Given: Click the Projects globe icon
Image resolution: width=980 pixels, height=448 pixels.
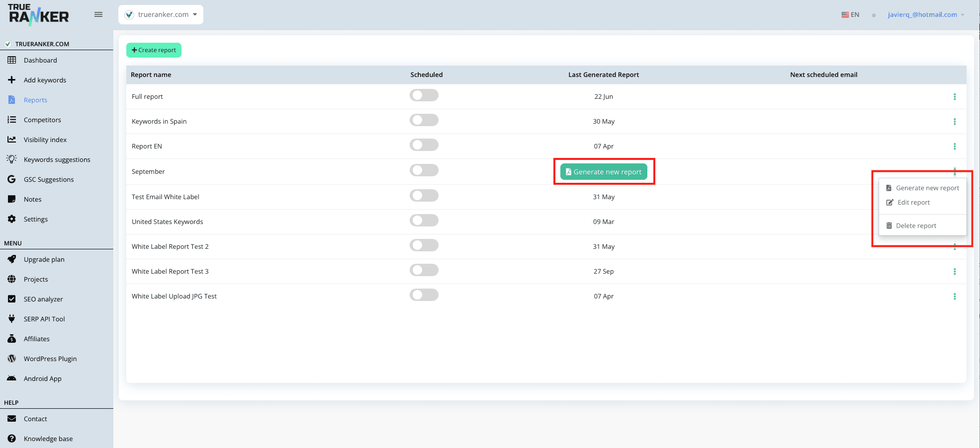Looking at the screenshot, I should point(12,279).
